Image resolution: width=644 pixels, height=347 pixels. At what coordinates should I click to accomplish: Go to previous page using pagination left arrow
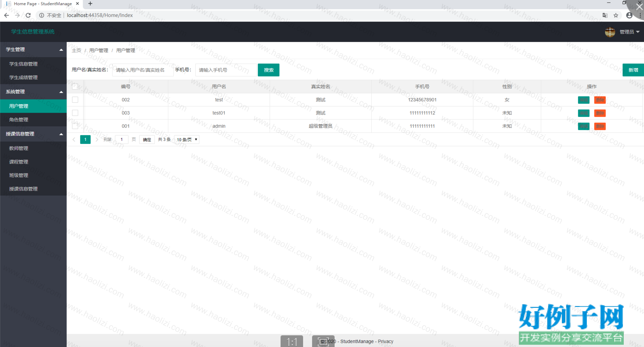point(74,139)
